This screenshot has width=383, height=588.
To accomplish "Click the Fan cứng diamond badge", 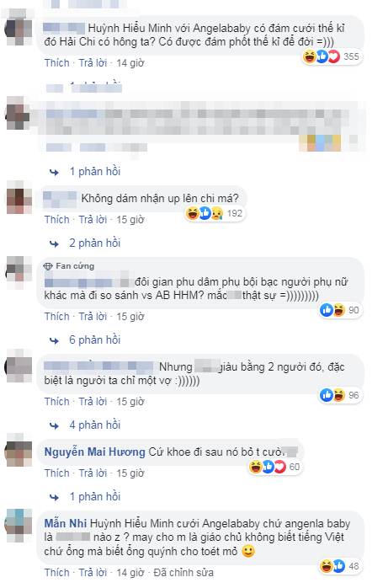I will tap(48, 266).
